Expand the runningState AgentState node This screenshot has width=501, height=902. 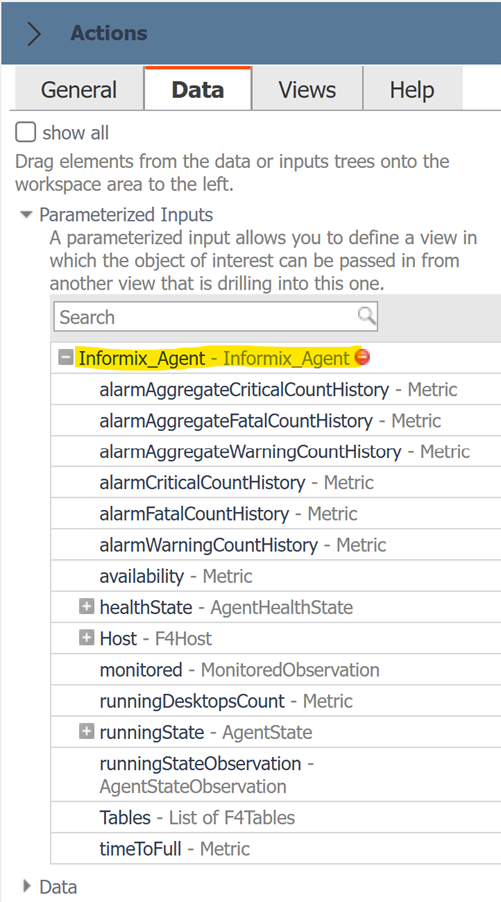[x=86, y=731]
